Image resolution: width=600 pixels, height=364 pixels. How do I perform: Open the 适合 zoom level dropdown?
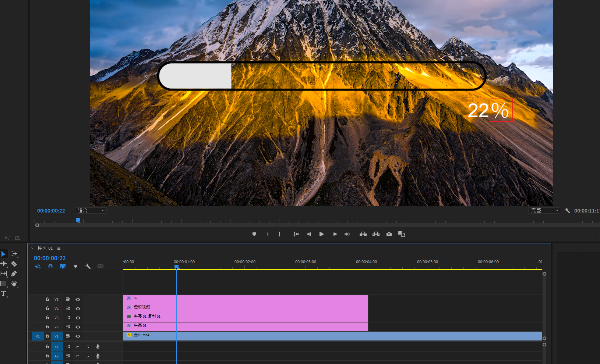coord(91,211)
